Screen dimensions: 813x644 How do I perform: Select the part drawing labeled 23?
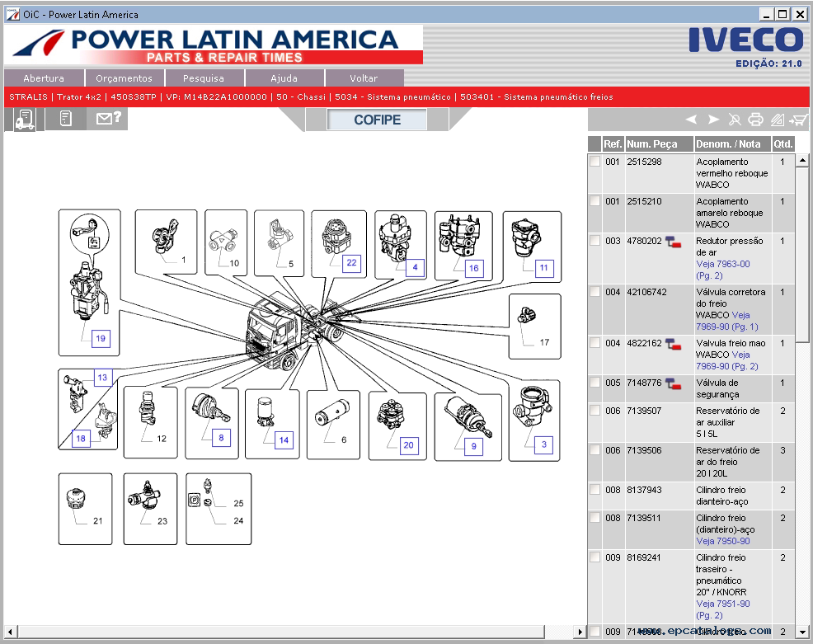coord(150,509)
